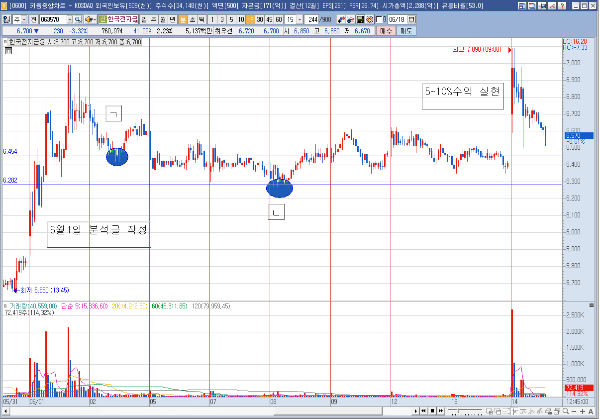The height and width of the screenshot is (419, 600).
Task: Select the tick (틱) period toggle
Action: [x=201, y=20]
